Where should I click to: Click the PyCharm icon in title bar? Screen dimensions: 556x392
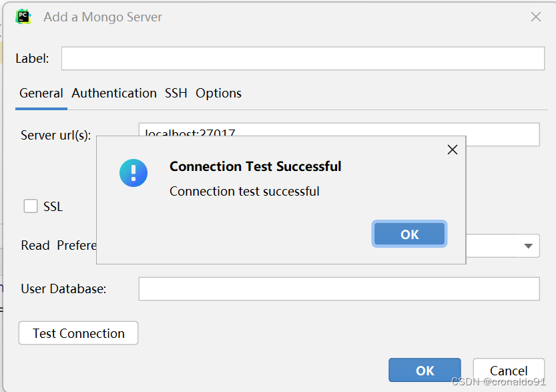pyautogui.click(x=23, y=17)
